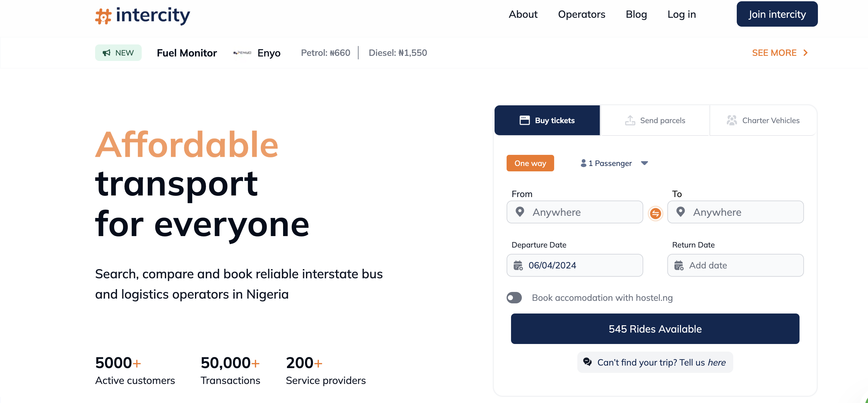
Task: Switch to the Send parcels tab
Action: (x=655, y=120)
